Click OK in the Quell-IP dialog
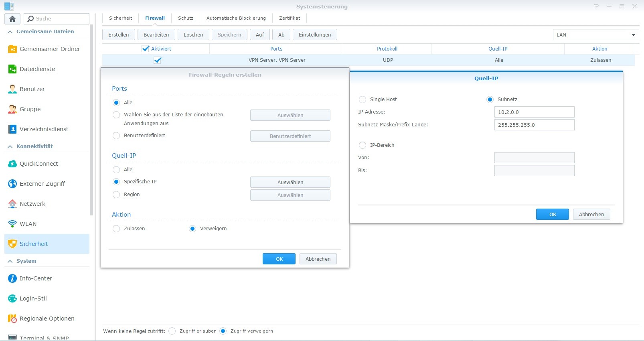Viewport: 644px width, 341px height. pos(552,214)
